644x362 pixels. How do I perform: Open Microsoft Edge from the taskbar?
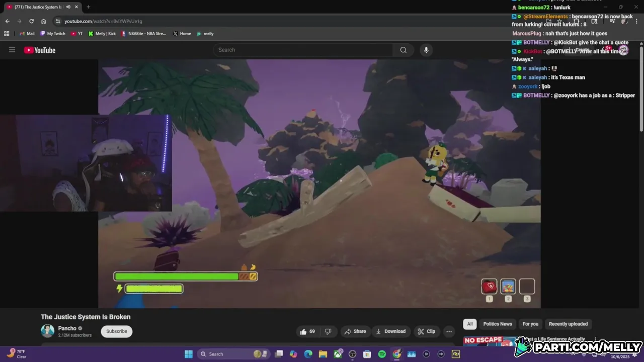[x=308, y=354]
